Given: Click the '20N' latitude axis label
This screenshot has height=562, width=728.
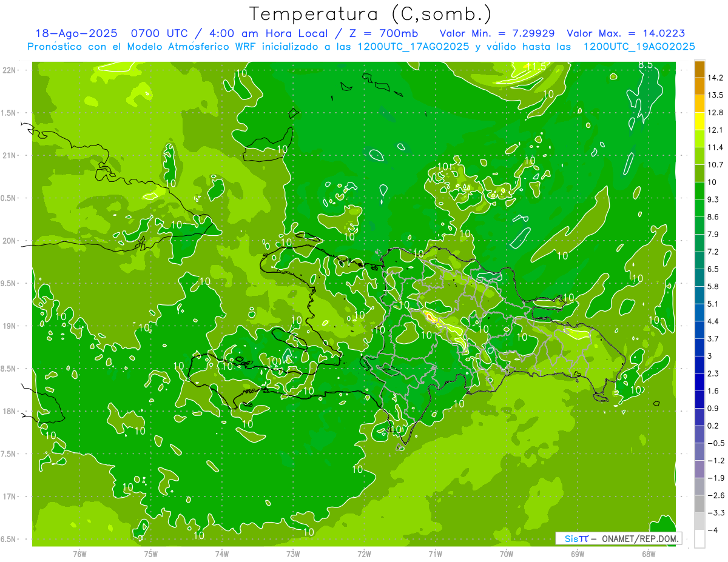Looking at the screenshot, I should (8, 241).
